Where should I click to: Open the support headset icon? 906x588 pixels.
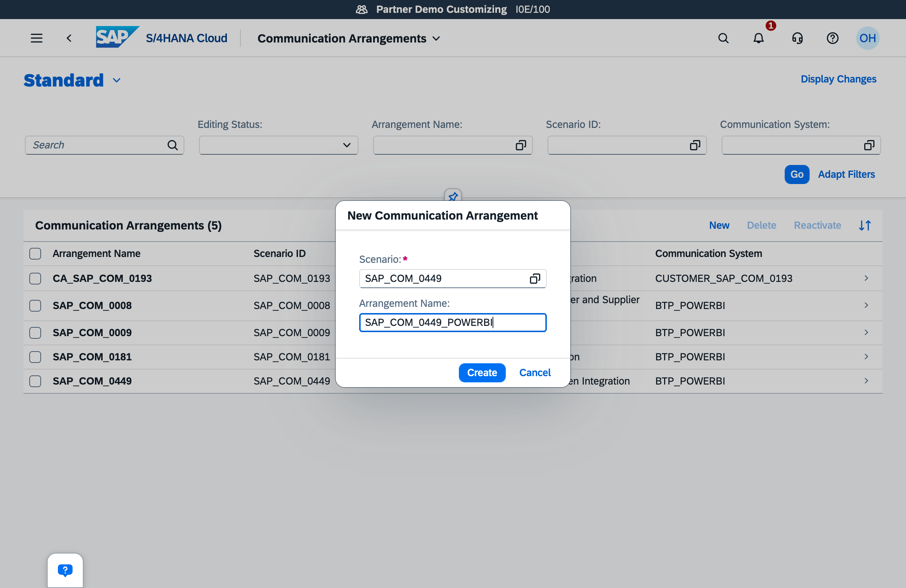[797, 38]
